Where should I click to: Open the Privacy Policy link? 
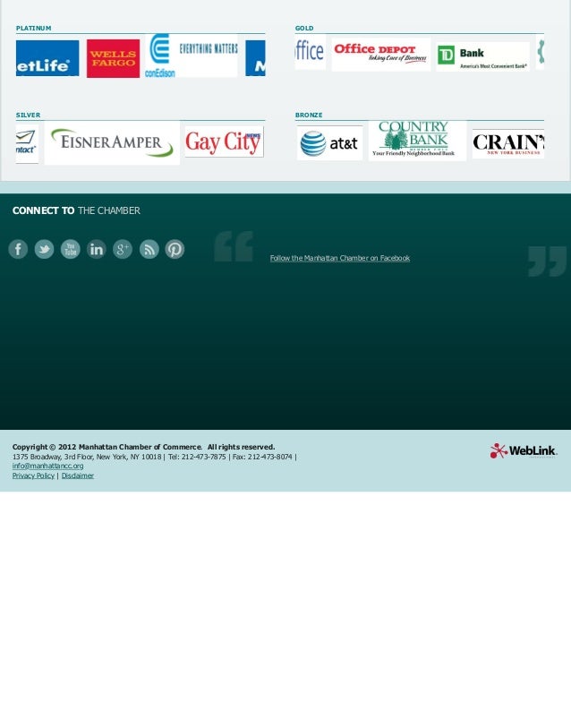coord(33,475)
